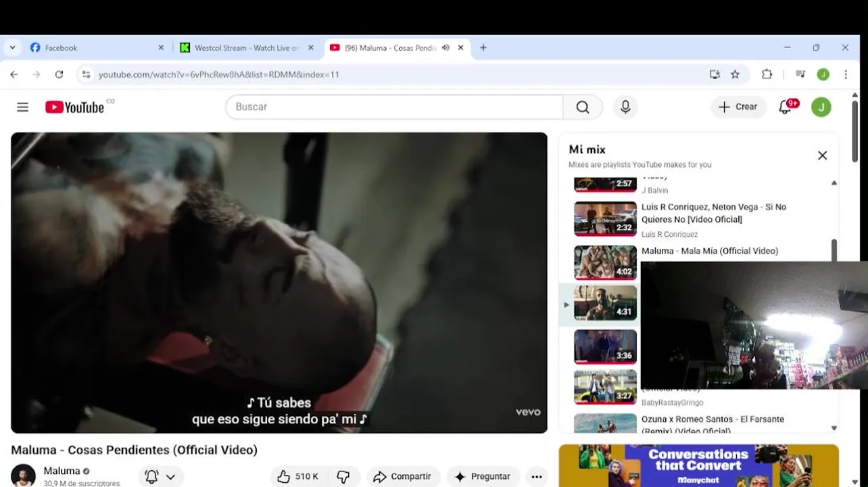The height and width of the screenshot is (487, 868).
Task: Switch to the Westcol Stream tab
Action: pos(246,48)
